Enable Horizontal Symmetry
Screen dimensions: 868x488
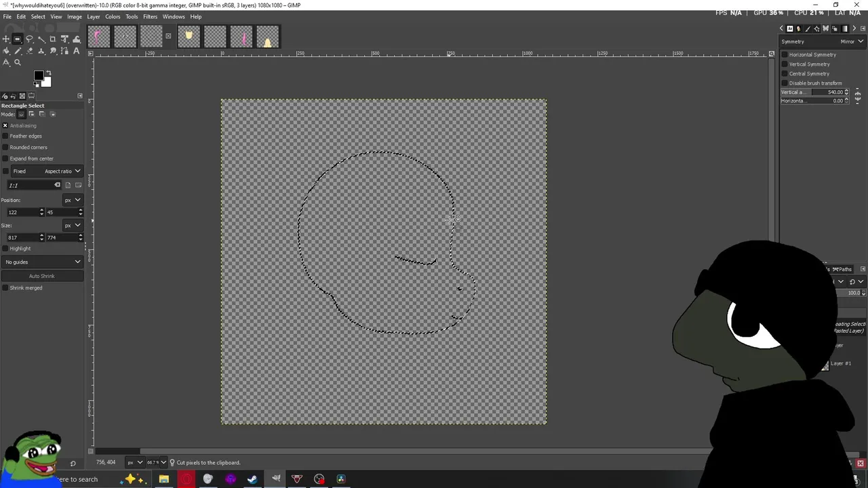coord(785,55)
